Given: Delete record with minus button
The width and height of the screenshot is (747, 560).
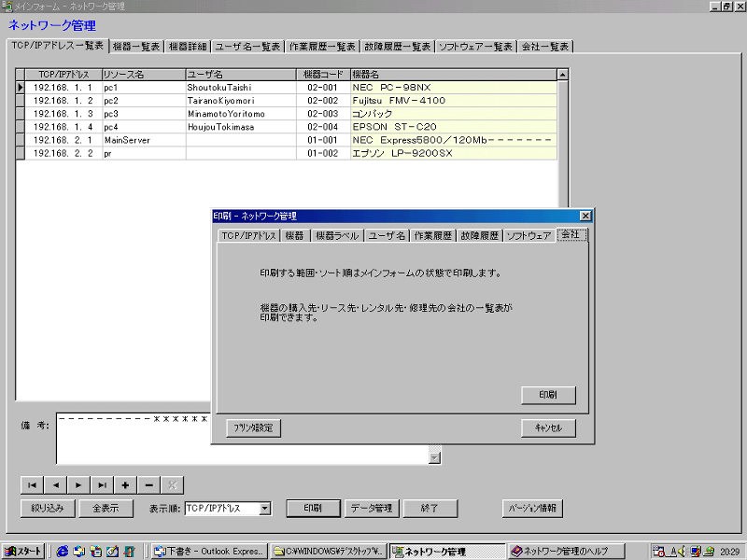Looking at the screenshot, I should (148, 484).
